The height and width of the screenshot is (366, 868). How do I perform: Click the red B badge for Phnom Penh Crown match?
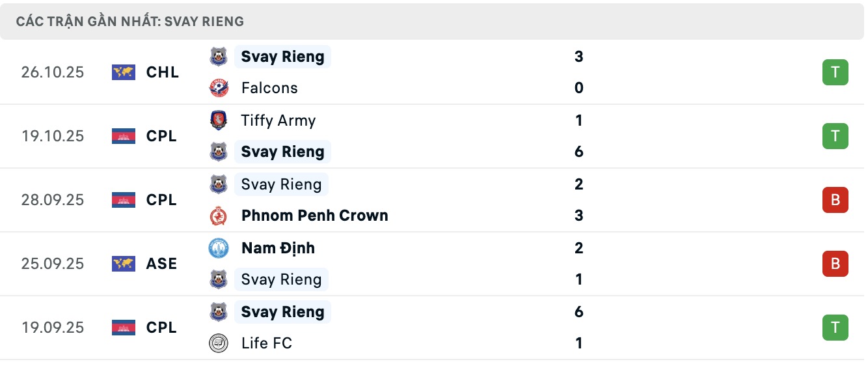[x=835, y=200]
